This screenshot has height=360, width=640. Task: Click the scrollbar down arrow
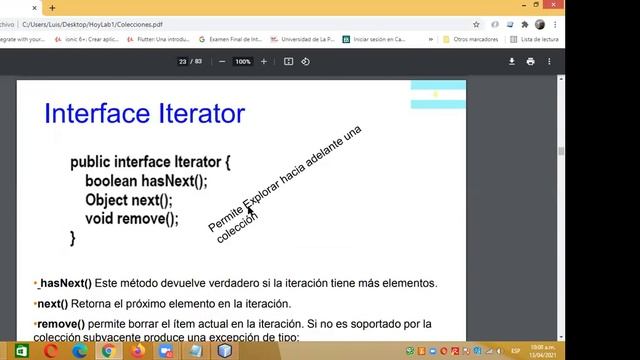pos(561,337)
